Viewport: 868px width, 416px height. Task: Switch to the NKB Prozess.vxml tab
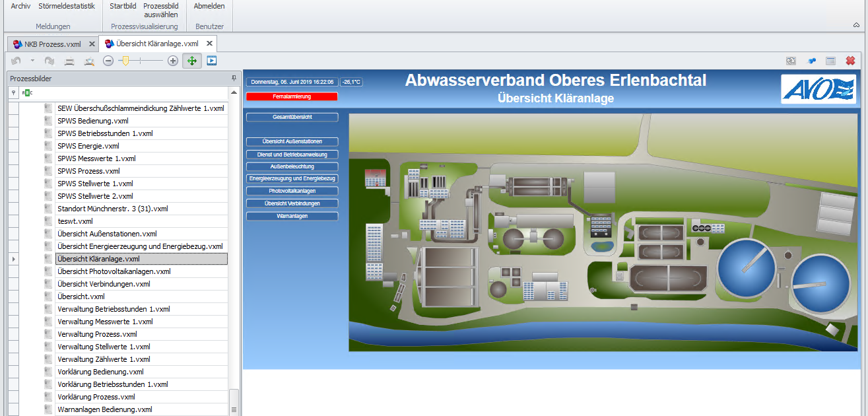click(52, 44)
